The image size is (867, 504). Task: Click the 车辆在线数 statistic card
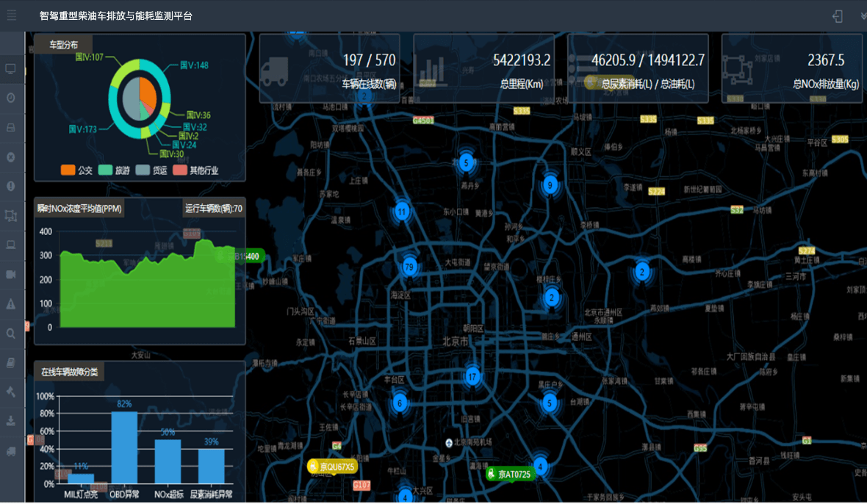[x=330, y=68]
